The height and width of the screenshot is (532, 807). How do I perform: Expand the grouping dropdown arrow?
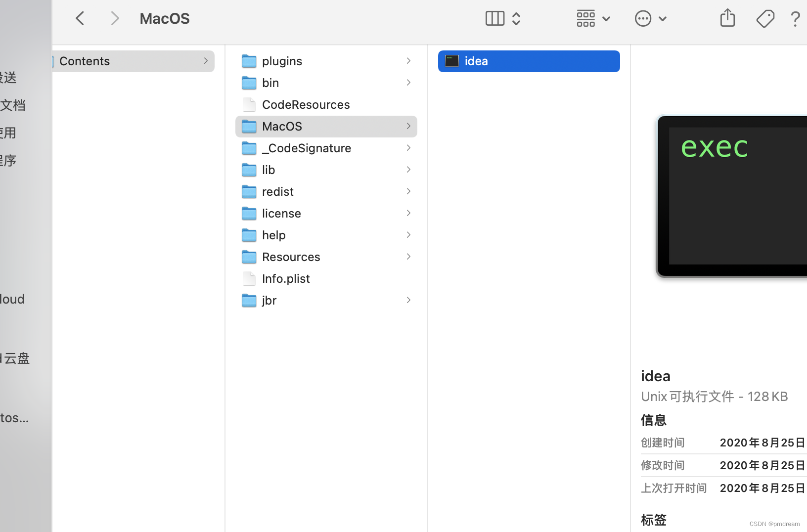(606, 19)
